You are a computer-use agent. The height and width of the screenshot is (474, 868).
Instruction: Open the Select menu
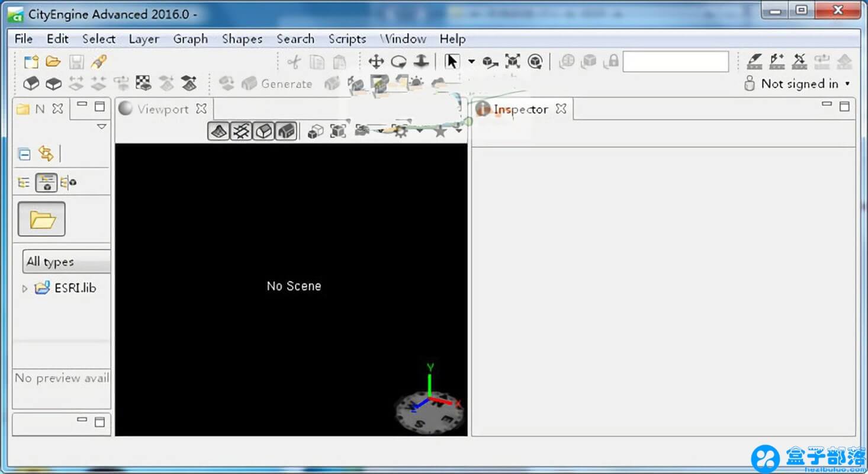point(99,39)
